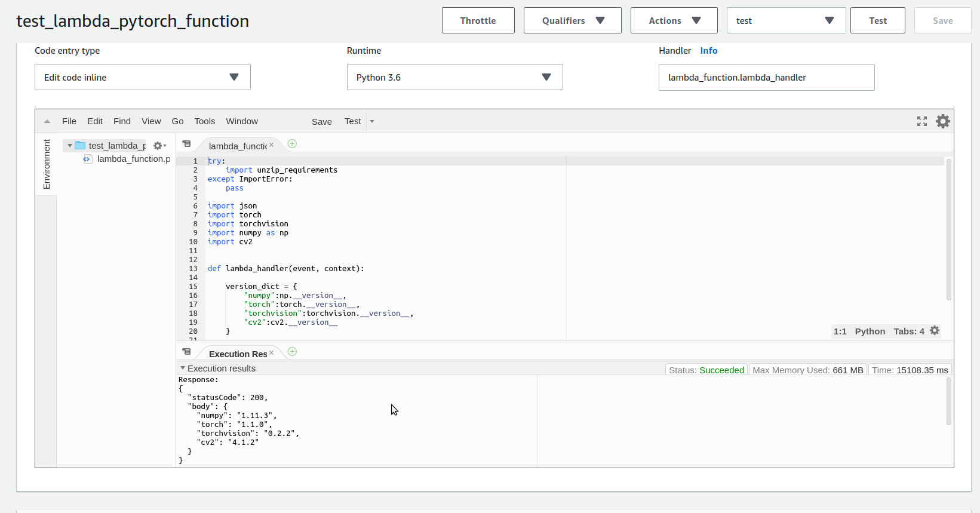Collapse the Execution results section
The height and width of the screenshot is (513, 980).
(183, 368)
